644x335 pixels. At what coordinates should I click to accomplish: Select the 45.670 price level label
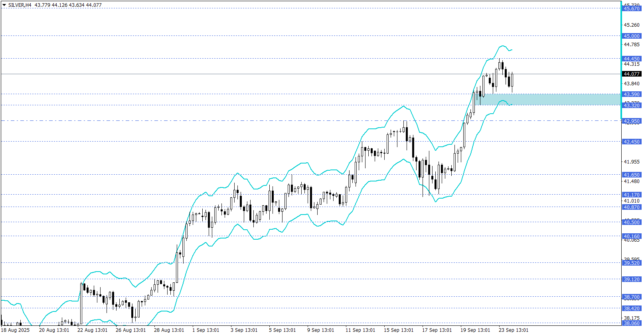pos(631,8)
